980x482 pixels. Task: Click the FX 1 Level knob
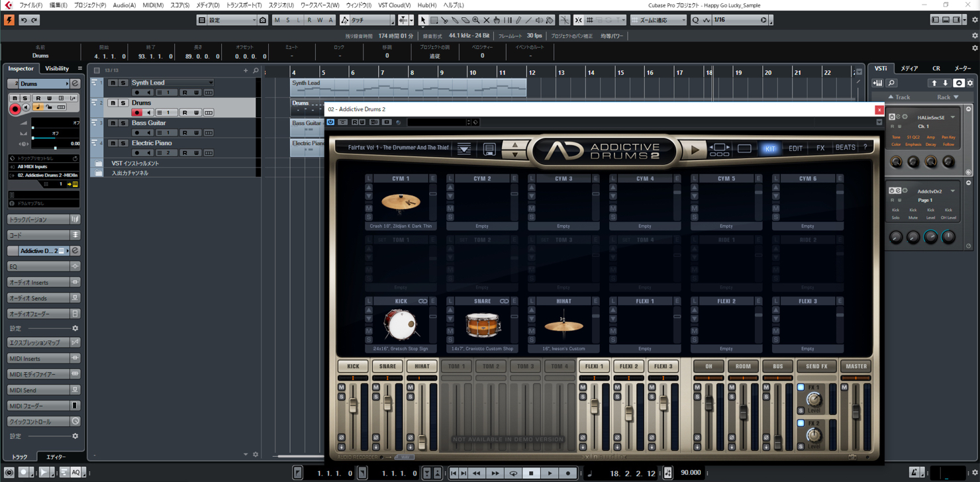tap(814, 399)
